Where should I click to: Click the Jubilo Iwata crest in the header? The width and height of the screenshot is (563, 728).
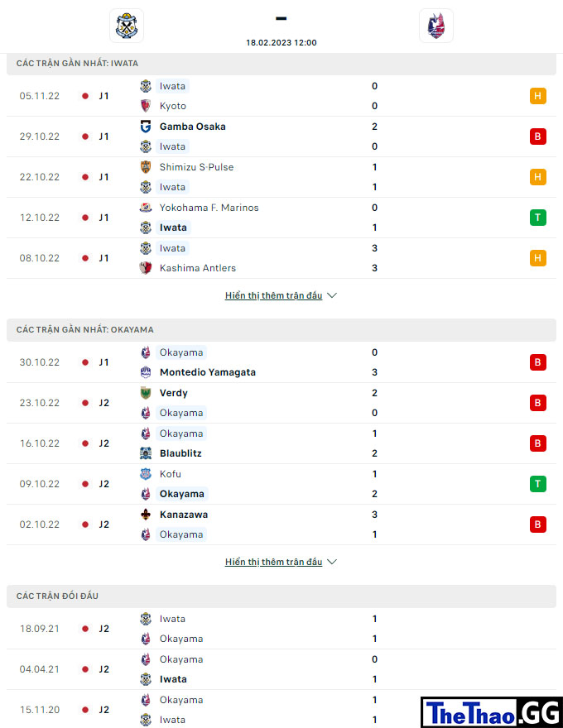[127, 26]
